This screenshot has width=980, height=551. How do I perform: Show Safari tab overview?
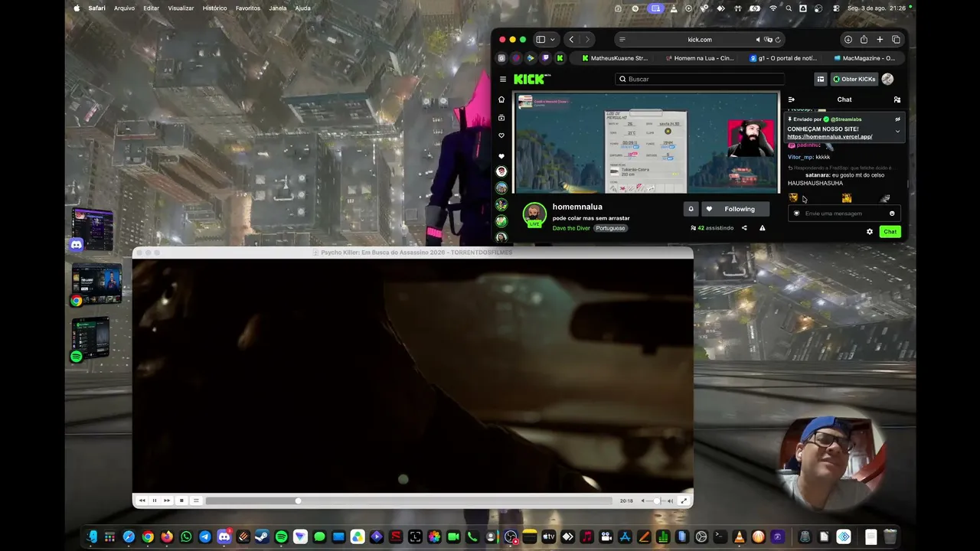click(x=896, y=40)
